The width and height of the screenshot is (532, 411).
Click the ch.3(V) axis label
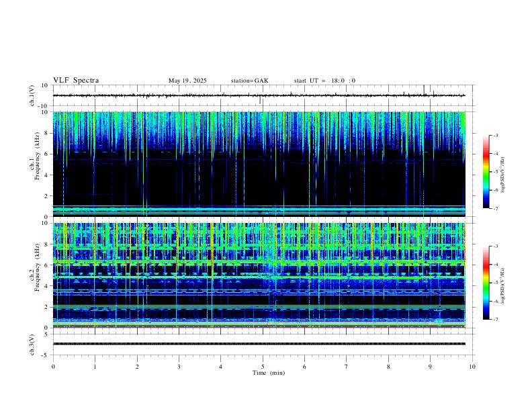pyautogui.click(x=32, y=345)
